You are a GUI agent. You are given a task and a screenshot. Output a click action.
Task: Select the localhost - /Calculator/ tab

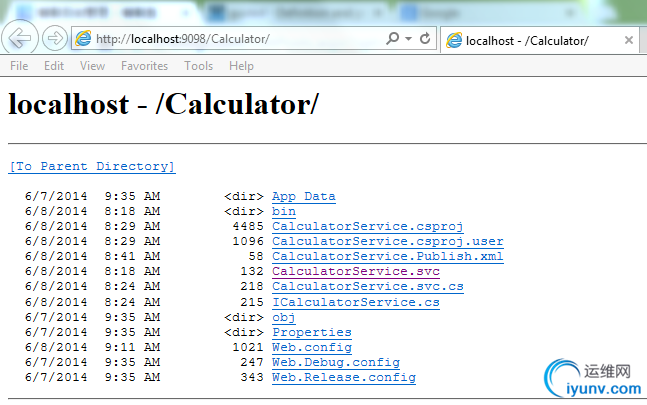point(540,40)
